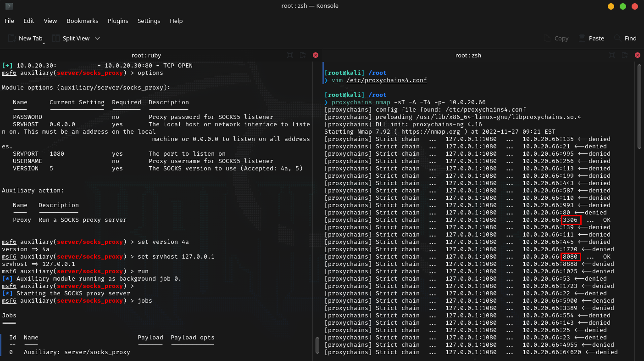Focus the root : zsh pane title

tap(468, 55)
